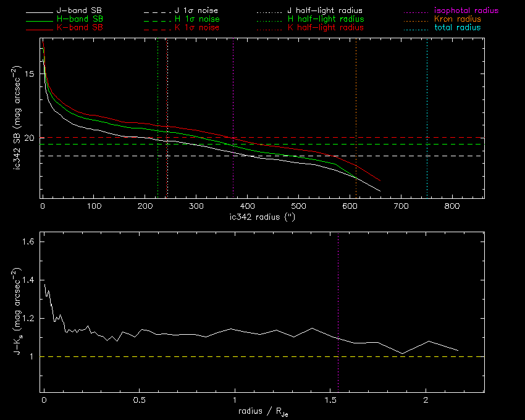Viewport: 525px width, 420px height.
Task: Click the 'ic342 radius' x-axis title
Action: pyautogui.click(x=262, y=217)
